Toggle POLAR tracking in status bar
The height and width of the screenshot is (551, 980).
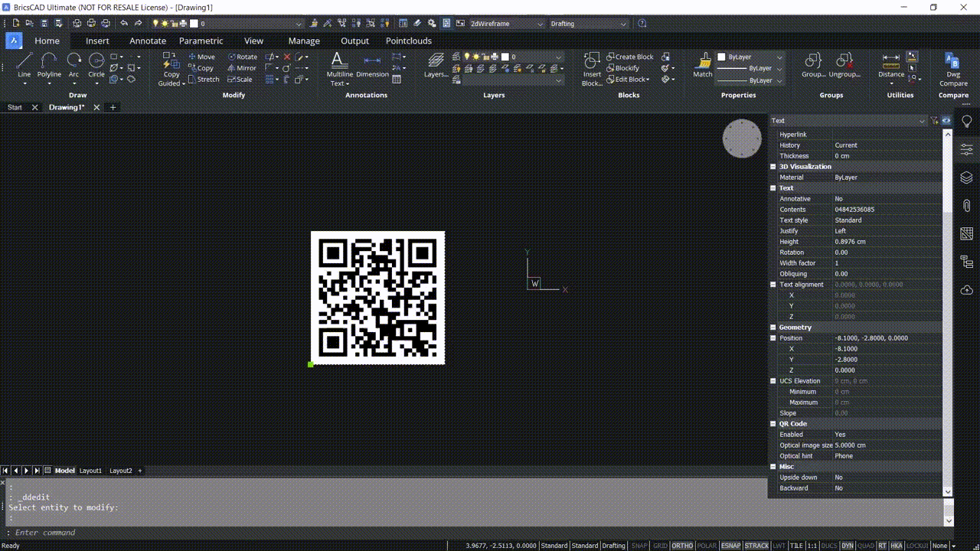click(707, 546)
